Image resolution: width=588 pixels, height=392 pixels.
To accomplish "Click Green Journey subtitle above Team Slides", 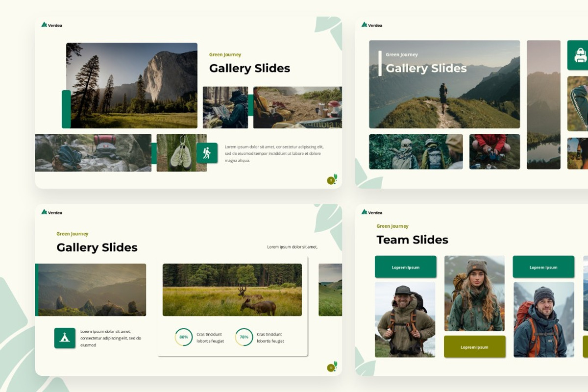I will (392, 226).
